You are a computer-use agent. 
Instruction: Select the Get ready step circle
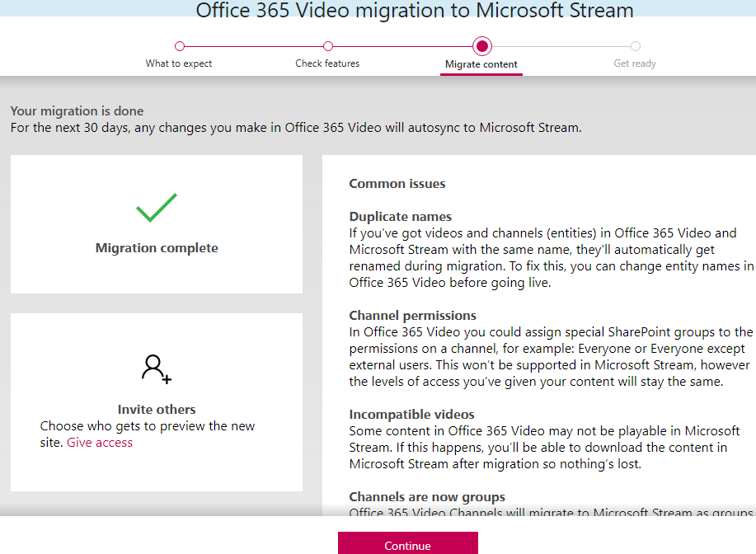click(x=636, y=46)
